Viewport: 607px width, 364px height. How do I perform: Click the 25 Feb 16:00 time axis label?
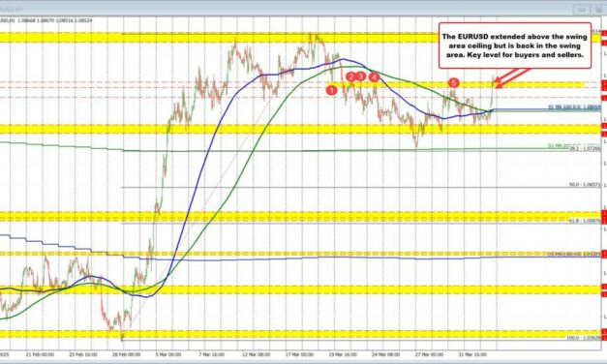click(82, 354)
